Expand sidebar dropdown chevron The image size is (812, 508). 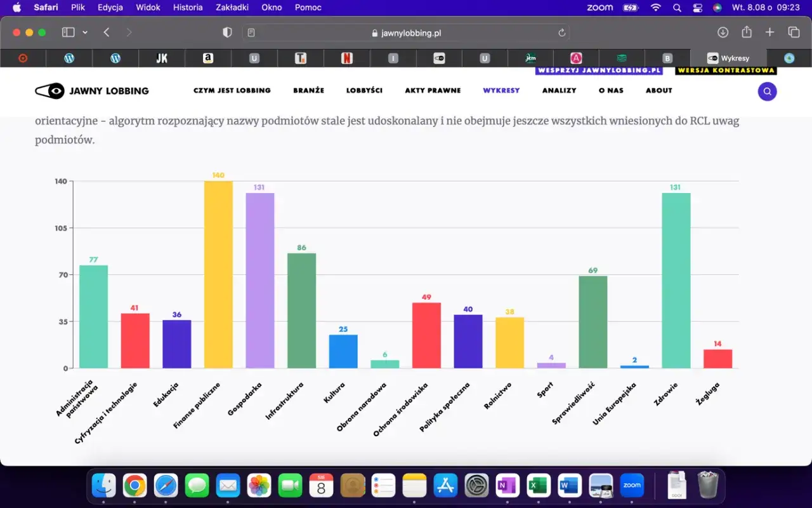pos(85,32)
